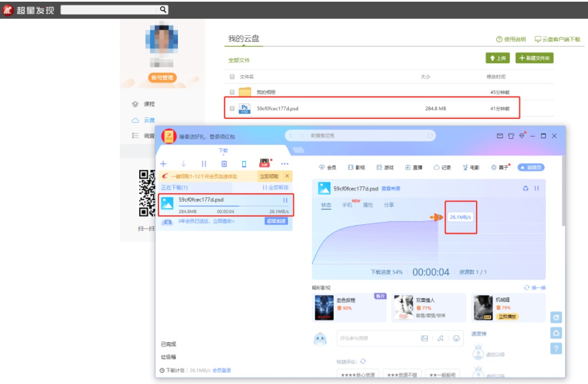Open the 影视 tab in Xunlei navigation
This screenshot has height=384, width=588.
[356, 168]
